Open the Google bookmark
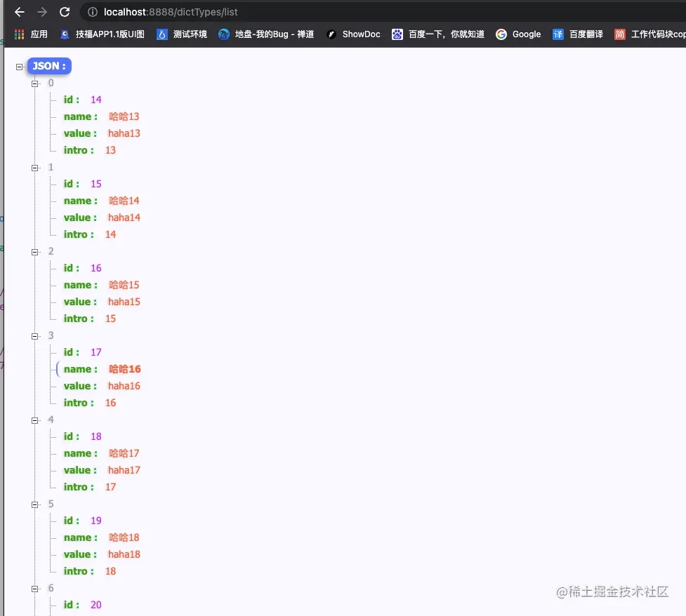686x616 pixels. [518, 34]
